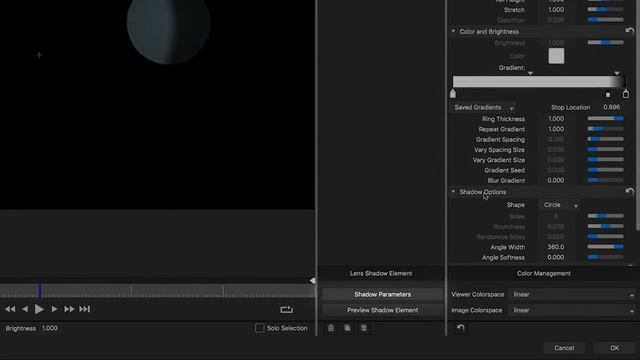Fast forward with double right arrows
This screenshot has width=640, height=360.
(x=69, y=309)
